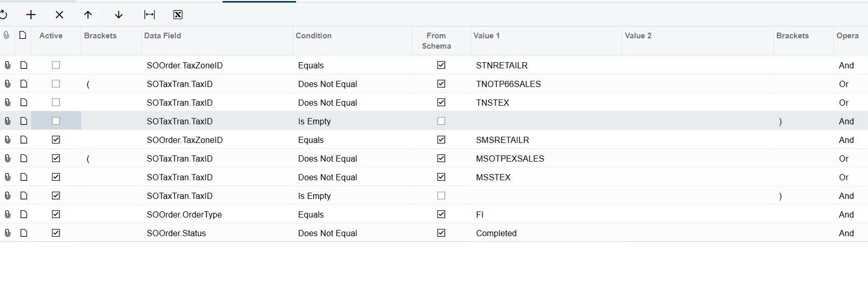Open Condition cell Equals in STNRETAILR row

(x=352, y=65)
